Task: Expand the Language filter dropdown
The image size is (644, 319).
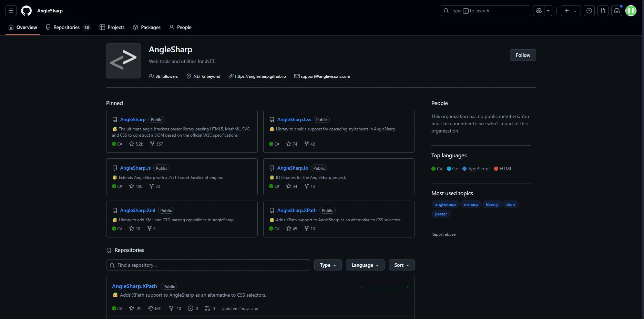Action: point(365,265)
